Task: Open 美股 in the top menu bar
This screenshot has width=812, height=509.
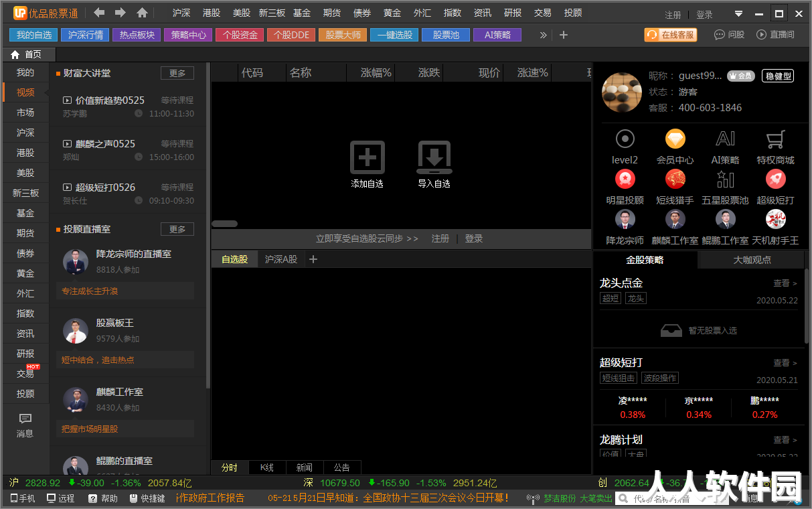Action: 241,13
